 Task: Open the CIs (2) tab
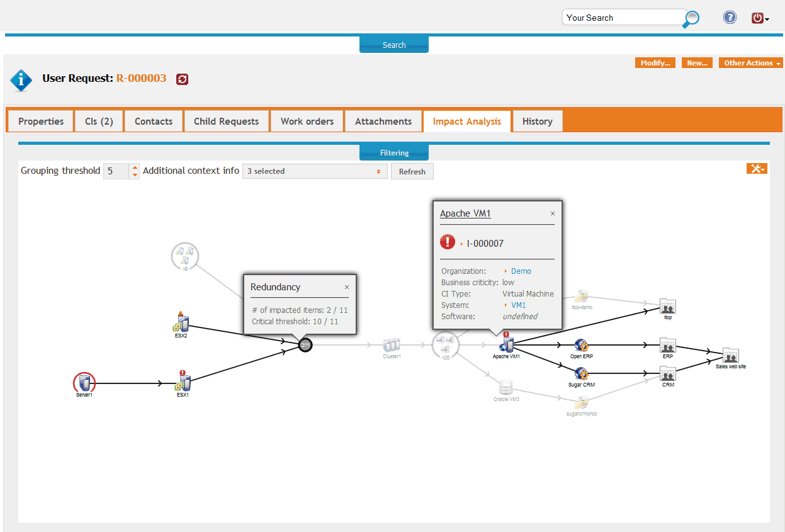pos(99,122)
